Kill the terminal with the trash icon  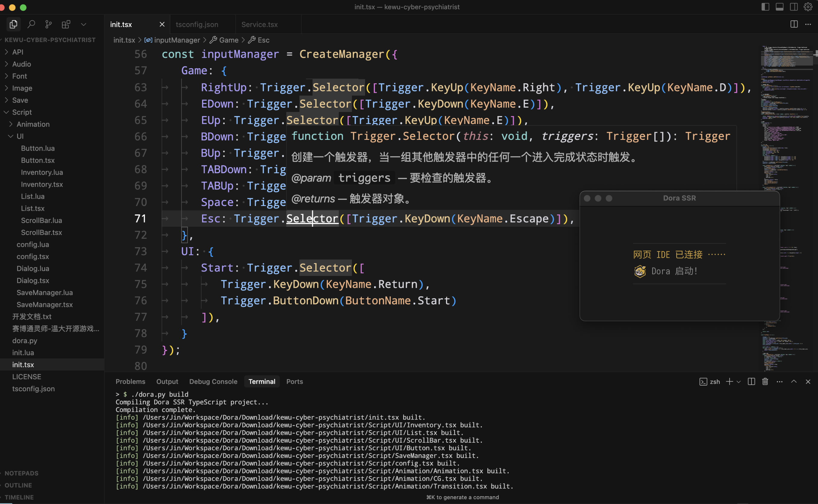(x=765, y=381)
